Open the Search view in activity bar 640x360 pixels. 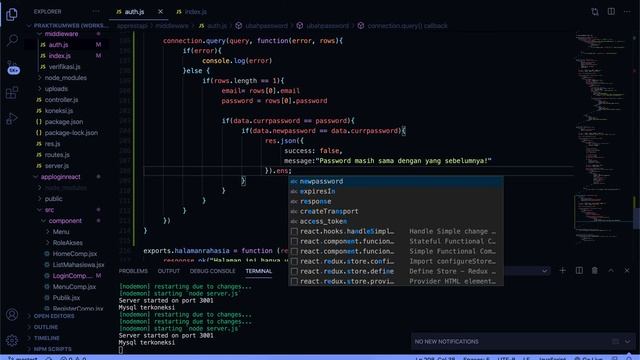tap(12, 40)
